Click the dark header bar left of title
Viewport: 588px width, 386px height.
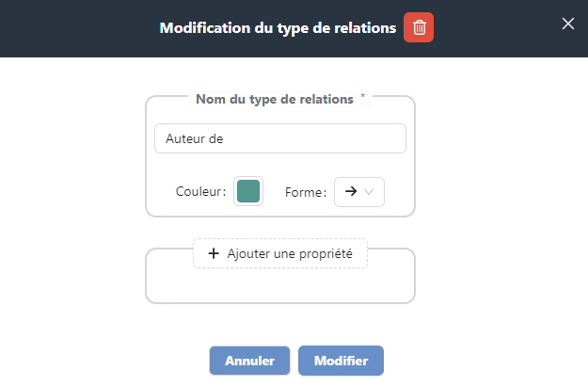click(75, 27)
